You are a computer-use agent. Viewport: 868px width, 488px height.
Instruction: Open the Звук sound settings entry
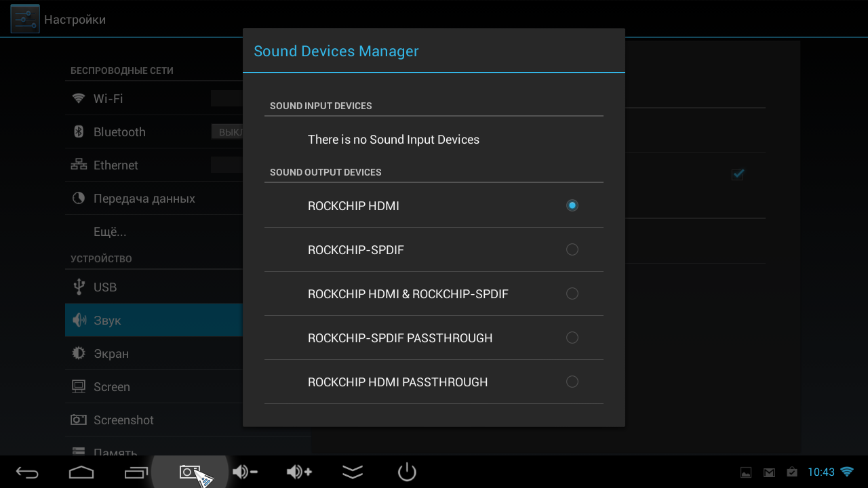click(x=154, y=320)
